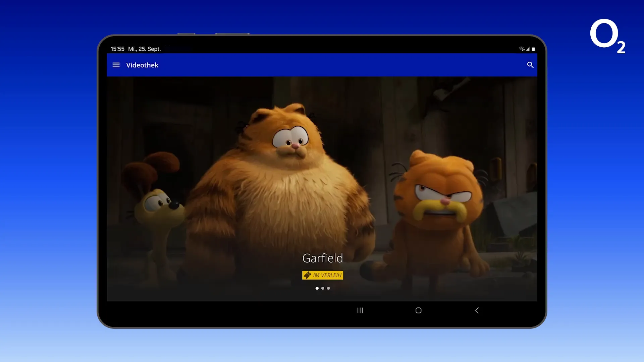Tap the Videothek header title
This screenshot has width=644, height=362.
coord(142,65)
